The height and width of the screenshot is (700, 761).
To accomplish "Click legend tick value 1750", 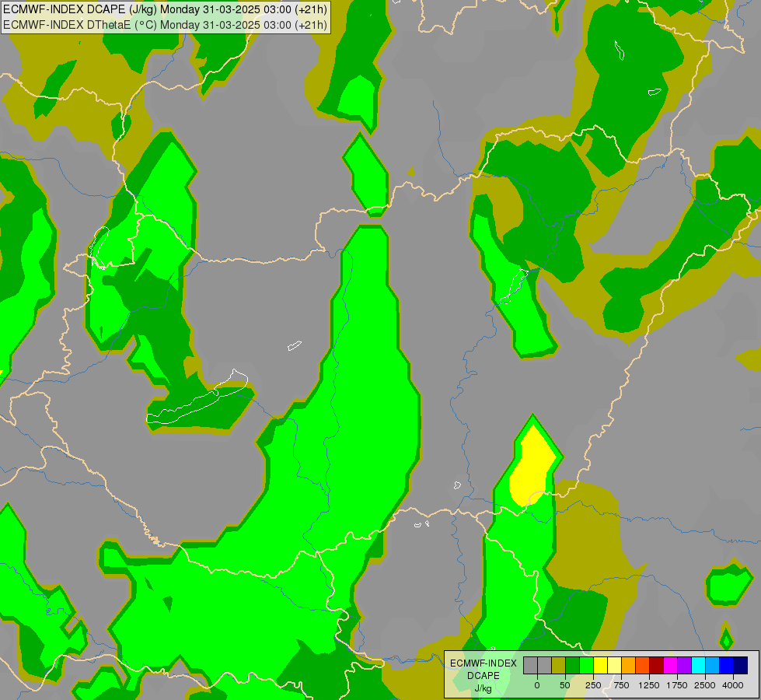I will [x=677, y=685].
